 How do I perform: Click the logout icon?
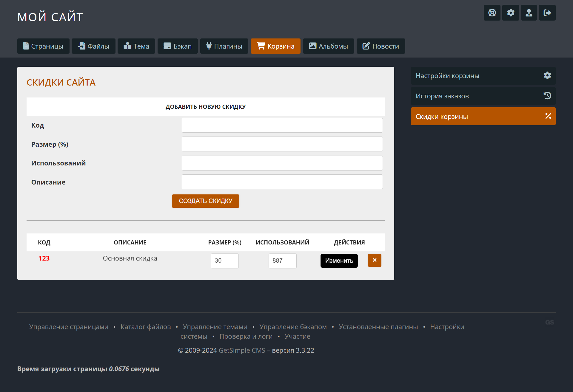click(x=547, y=13)
